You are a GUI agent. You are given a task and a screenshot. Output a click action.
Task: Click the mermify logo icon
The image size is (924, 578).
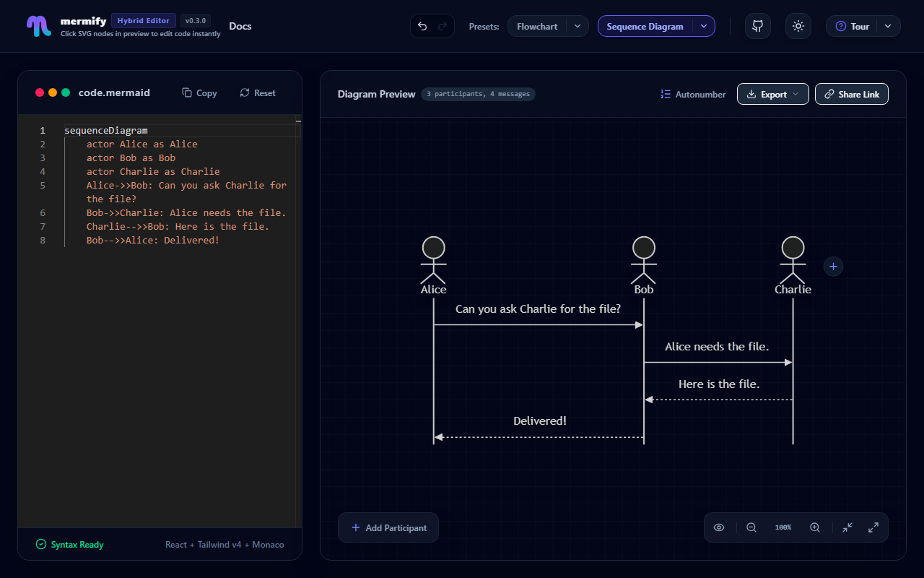[39, 26]
